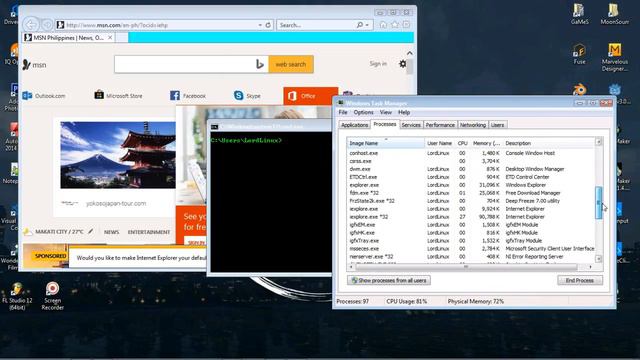Screen dimensions: 640x360
Task: Open the NEWS link on MSN
Action: [x=111, y=232]
